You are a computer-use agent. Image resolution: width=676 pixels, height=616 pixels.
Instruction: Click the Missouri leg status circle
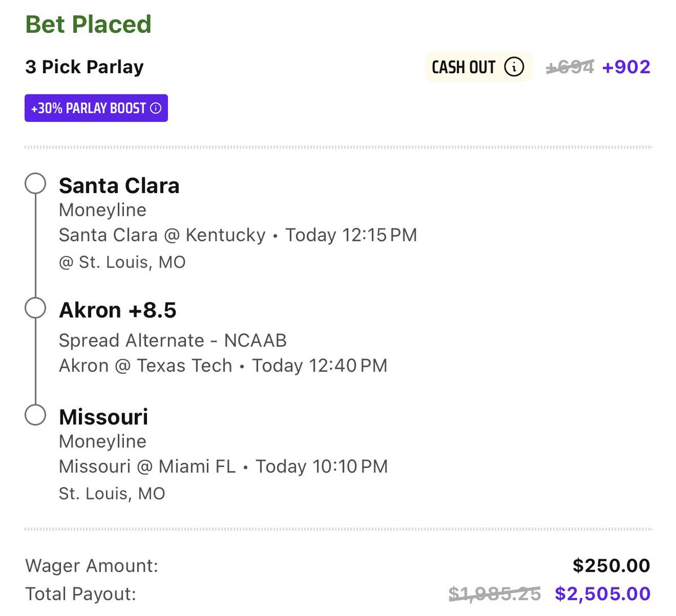coord(35,415)
